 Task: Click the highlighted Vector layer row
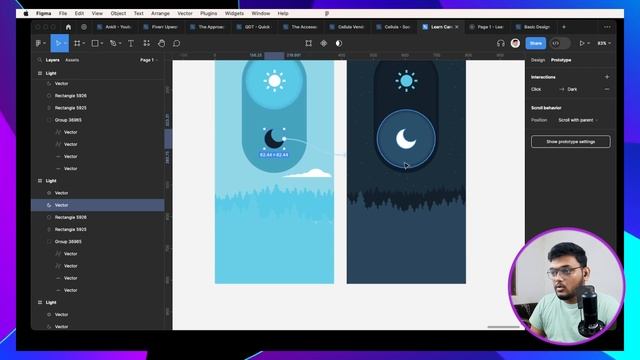(98, 205)
